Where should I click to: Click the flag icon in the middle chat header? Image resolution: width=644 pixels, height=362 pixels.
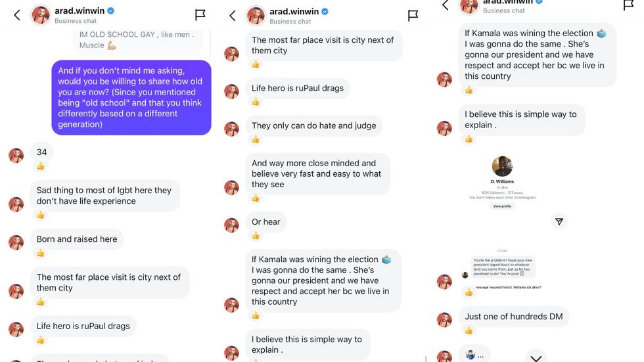(x=413, y=15)
